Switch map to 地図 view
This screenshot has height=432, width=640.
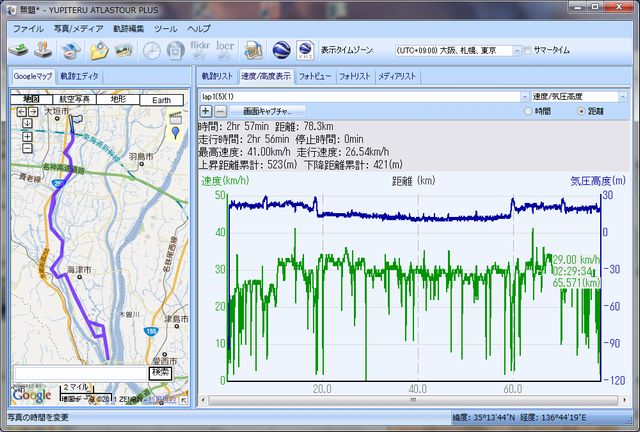(31, 99)
